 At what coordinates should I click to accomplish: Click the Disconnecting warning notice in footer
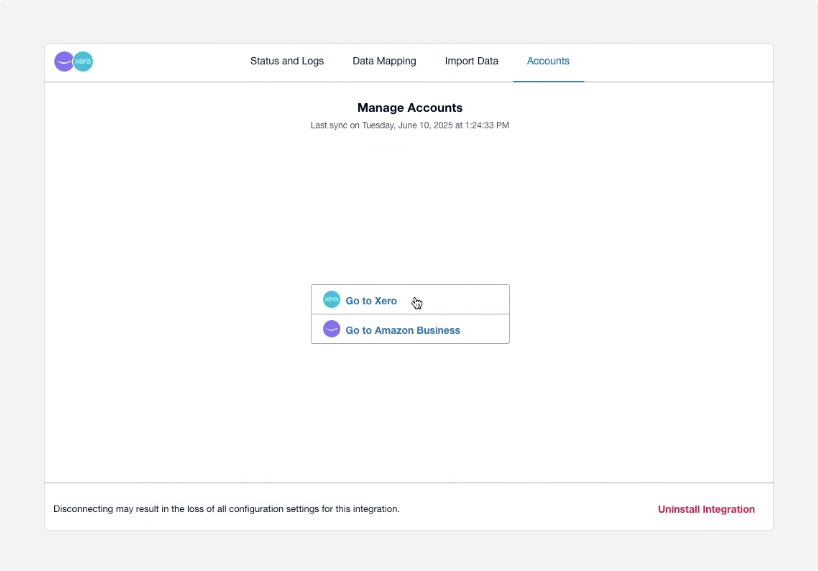point(226,509)
